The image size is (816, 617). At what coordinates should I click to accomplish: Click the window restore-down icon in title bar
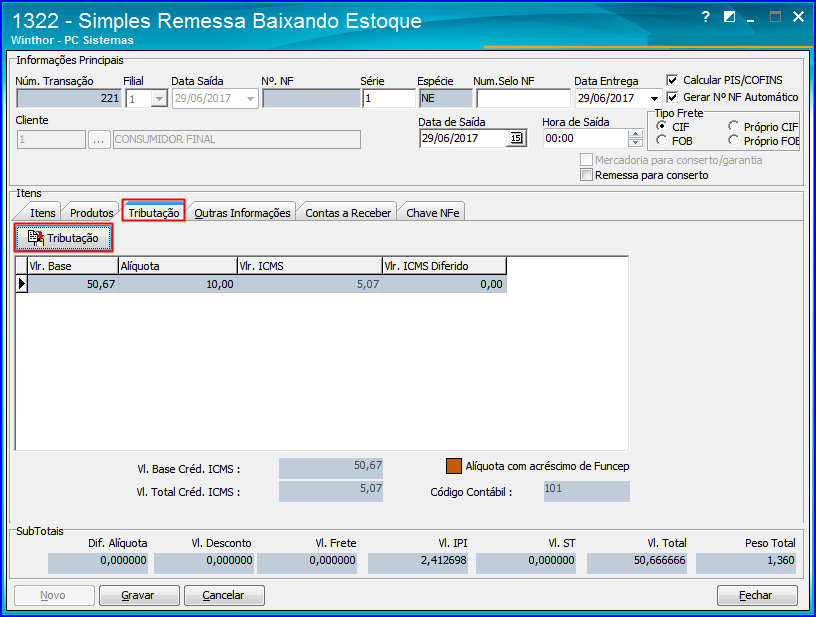pos(729,17)
